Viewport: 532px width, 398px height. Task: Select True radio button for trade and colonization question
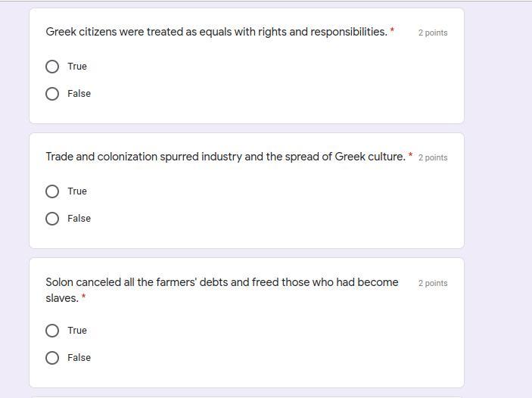(52, 191)
